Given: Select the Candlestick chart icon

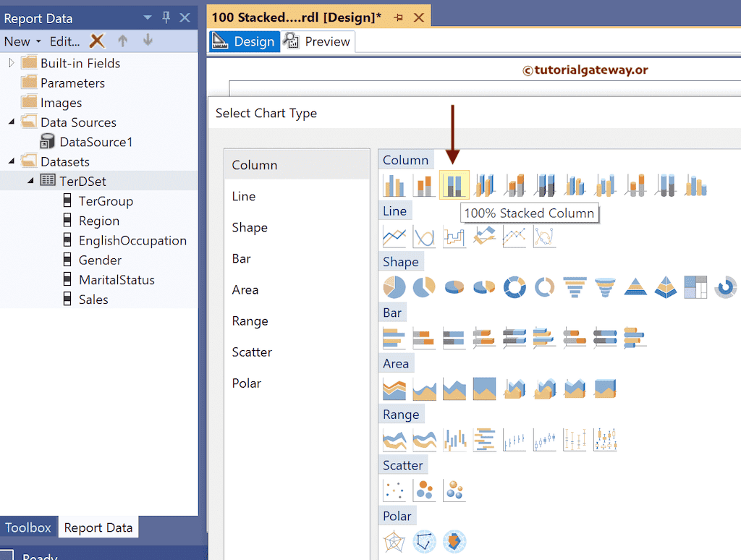Looking at the screenshot, I should [545, 439].
